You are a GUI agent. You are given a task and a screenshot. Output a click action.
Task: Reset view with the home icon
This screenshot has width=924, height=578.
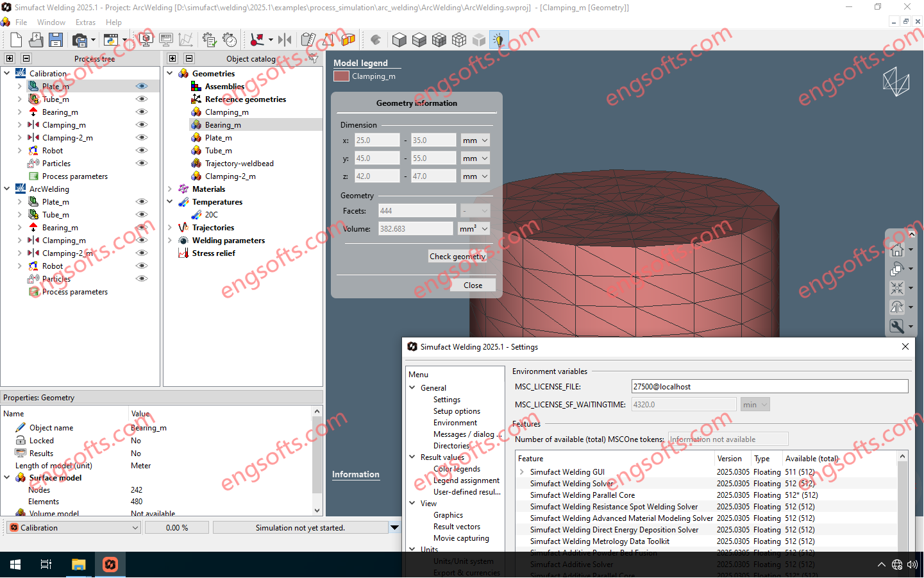(x=898, y=250)
